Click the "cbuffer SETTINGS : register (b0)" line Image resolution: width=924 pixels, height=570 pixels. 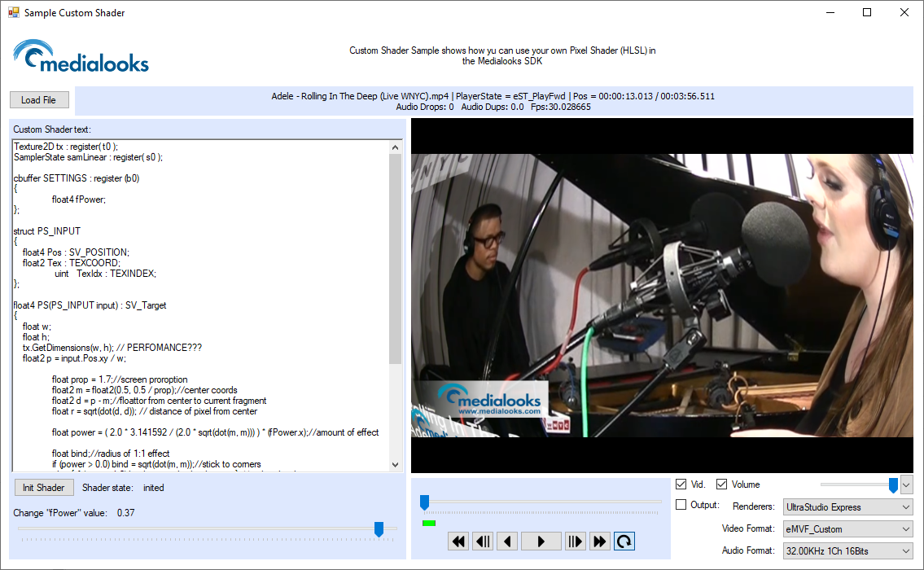77,178
